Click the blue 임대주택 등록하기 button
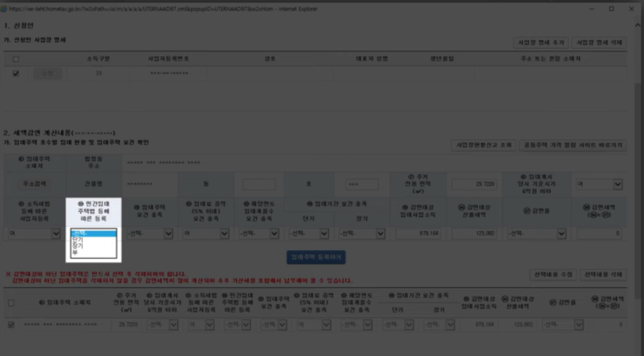The height and width of the screenshot is (356, 644). pyautogui.click(x=316, y=257)
